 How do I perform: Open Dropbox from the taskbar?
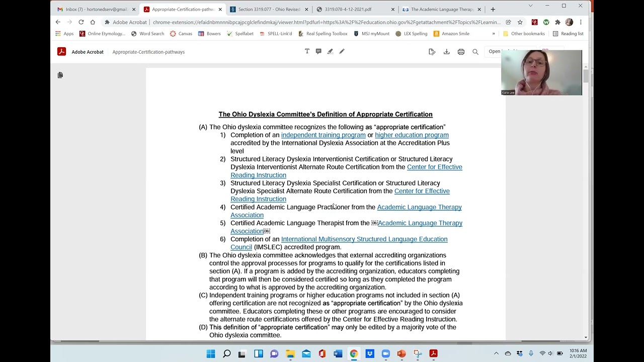(370, 353)
